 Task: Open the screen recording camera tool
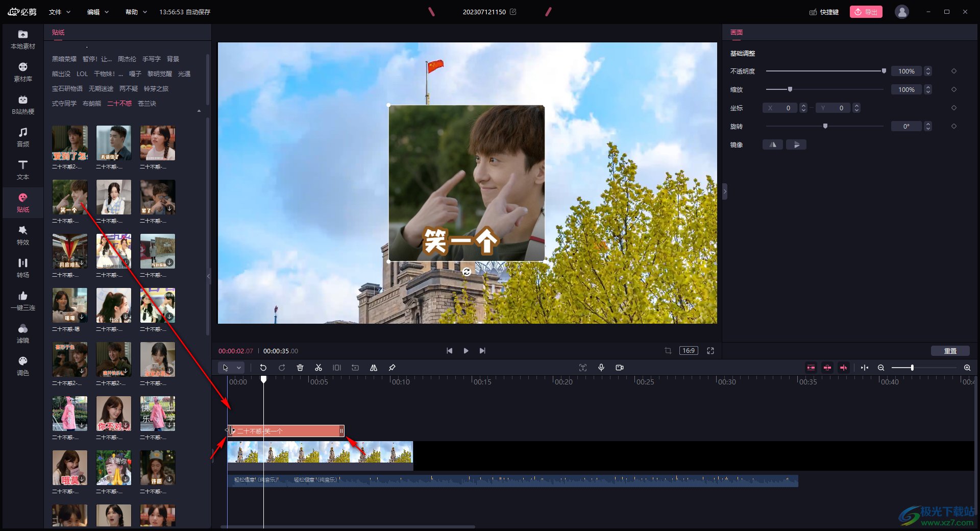point(620,368)
